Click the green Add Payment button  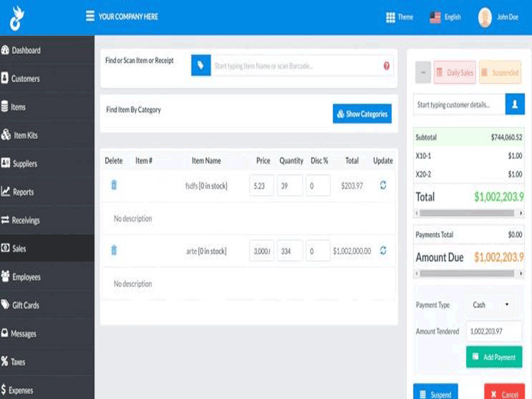point(494,357)
